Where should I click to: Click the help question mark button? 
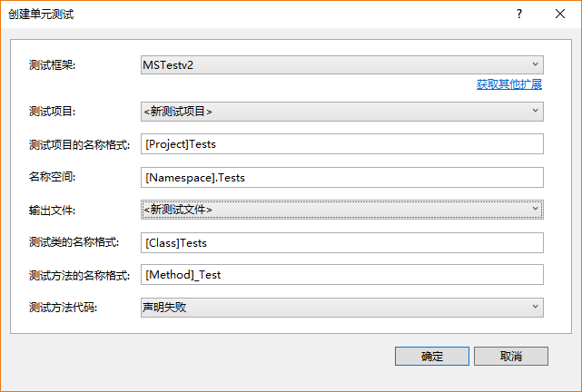tap(519, 14)
